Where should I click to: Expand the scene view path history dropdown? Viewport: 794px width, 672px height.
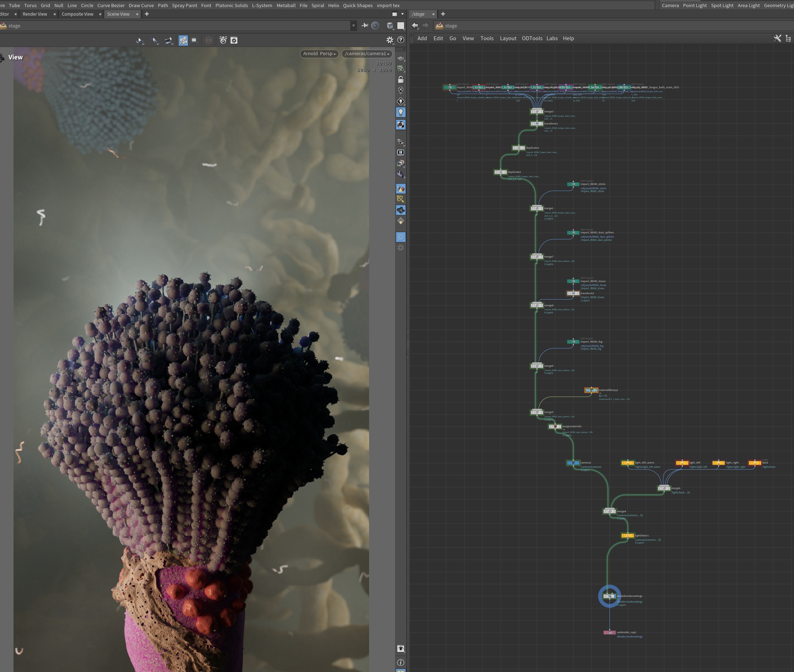pyautogui.click(x=353, y=26)
